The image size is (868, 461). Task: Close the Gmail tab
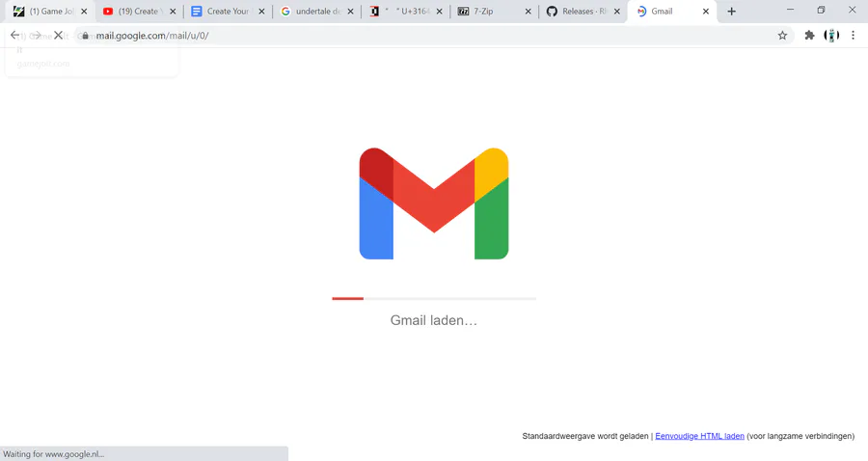[706, 11]
